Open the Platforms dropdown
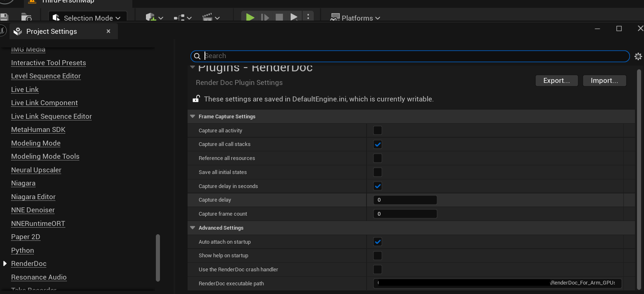 [x=355, y=18]
